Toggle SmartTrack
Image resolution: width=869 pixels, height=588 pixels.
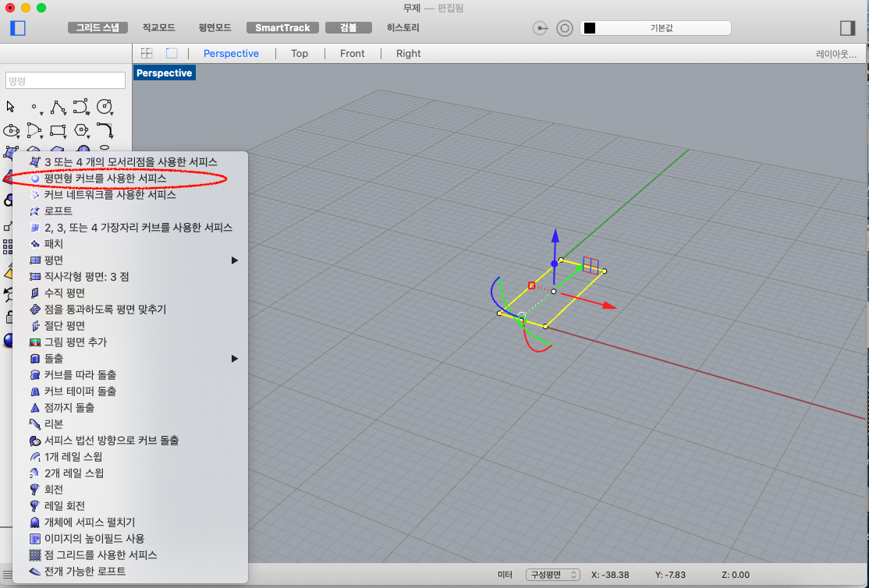coord(282,27)
